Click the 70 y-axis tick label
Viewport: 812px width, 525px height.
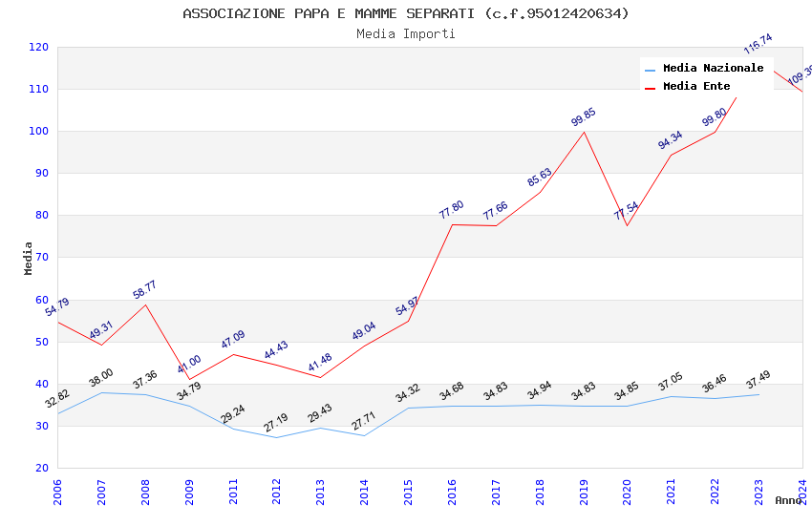point(42,257)
